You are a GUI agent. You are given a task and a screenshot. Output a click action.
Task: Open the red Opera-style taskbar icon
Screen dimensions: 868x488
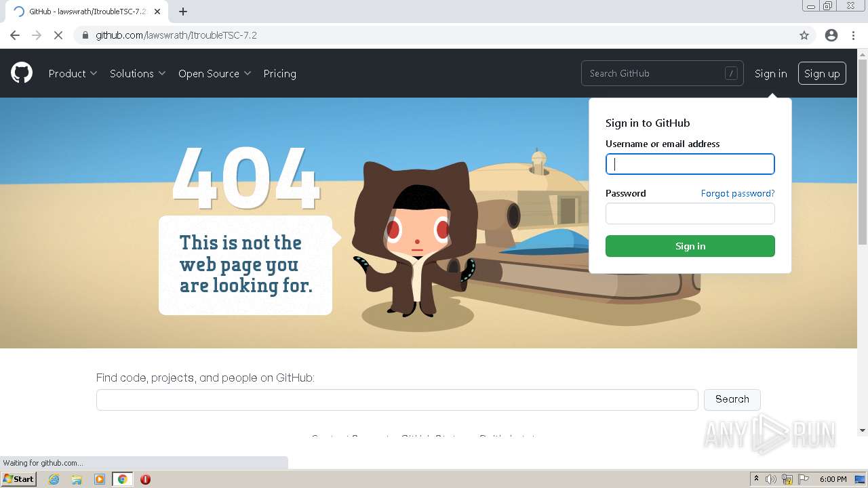tap(145, 479)
